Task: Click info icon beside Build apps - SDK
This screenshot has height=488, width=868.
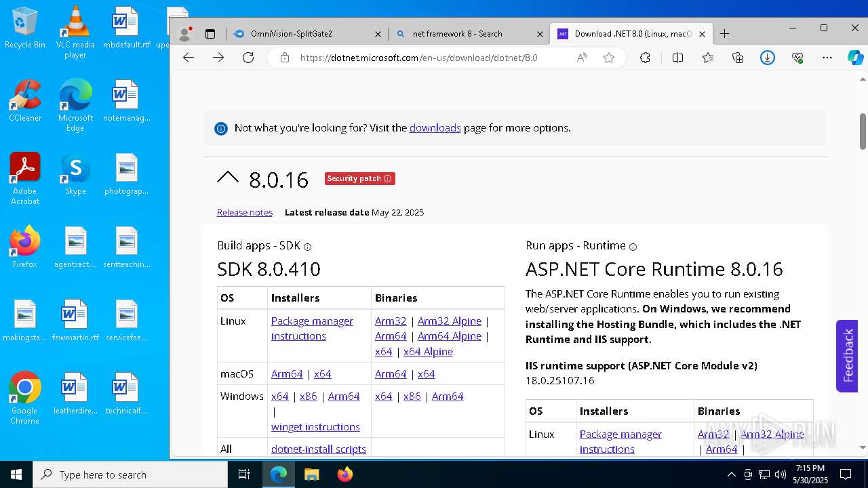Action: click(307, 247)
